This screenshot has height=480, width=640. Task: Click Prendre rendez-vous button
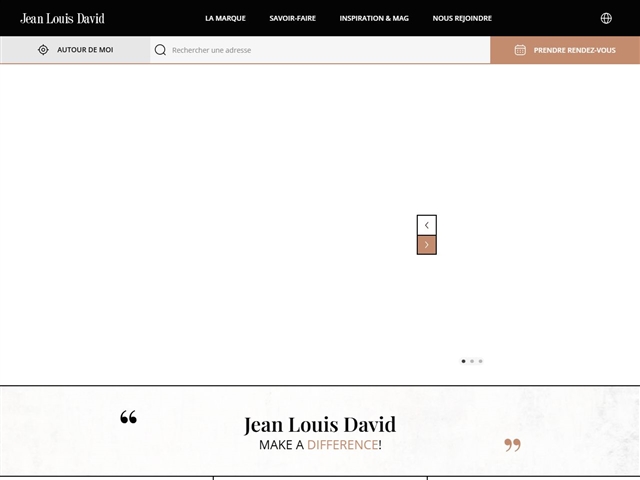pos(565,50)
